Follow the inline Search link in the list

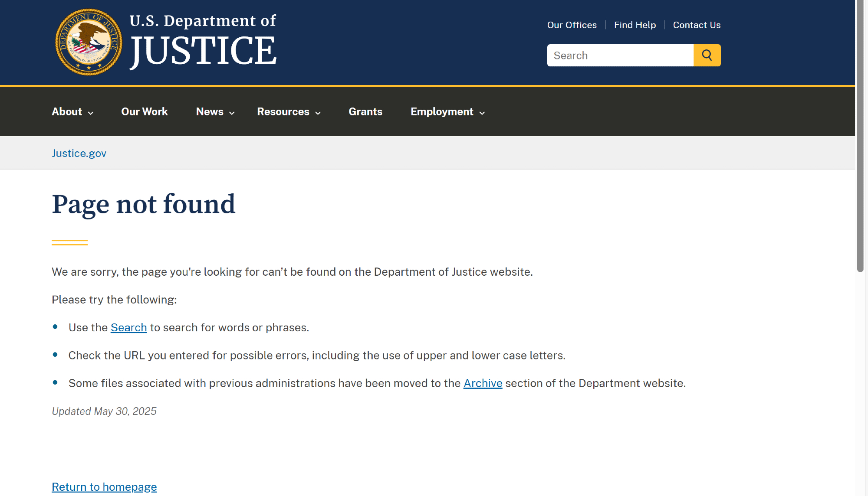(129, 328)
